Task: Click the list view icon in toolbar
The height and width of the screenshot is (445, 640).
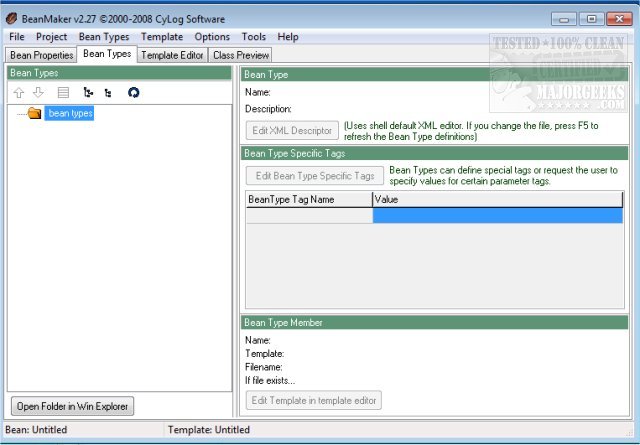Action: pos(63,93)
